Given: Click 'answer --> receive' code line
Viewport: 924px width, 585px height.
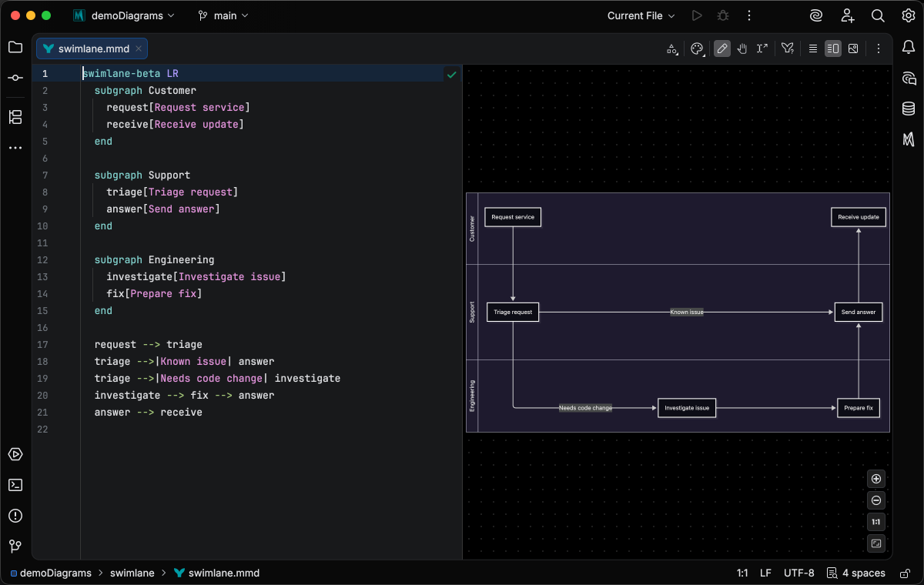Looking at the screenshot, I should [x=149, y=413].
